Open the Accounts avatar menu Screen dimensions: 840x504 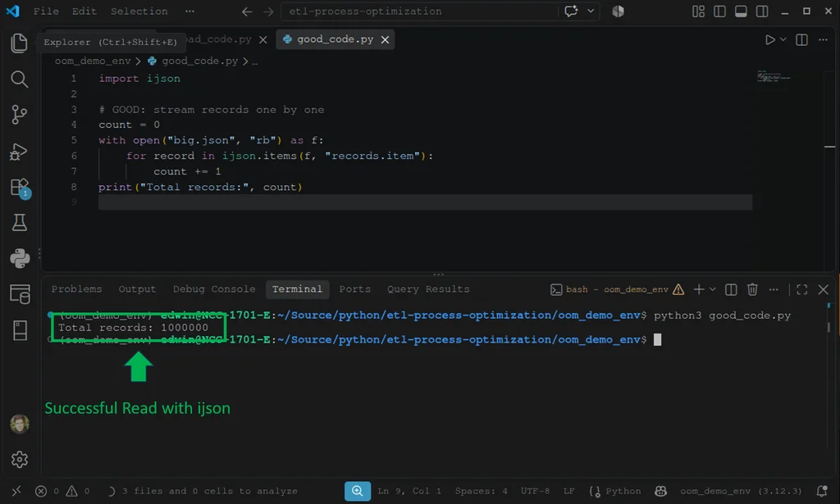(20, 424)
